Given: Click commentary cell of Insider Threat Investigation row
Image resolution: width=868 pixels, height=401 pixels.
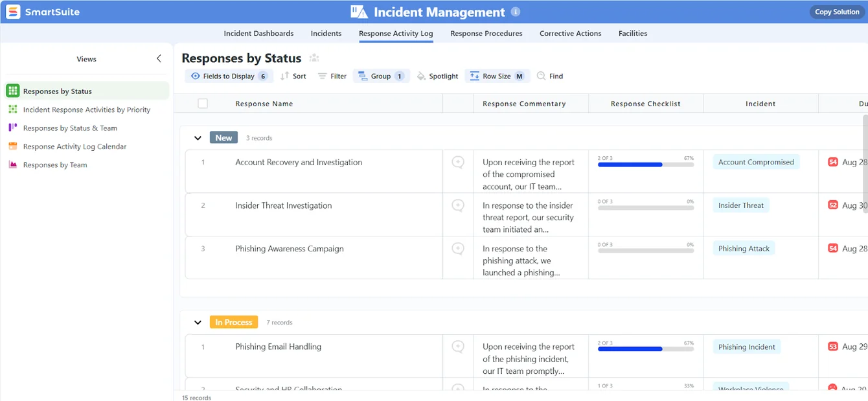Looking at the screenshot, I should pyautogui.click(x=531, y=214).
